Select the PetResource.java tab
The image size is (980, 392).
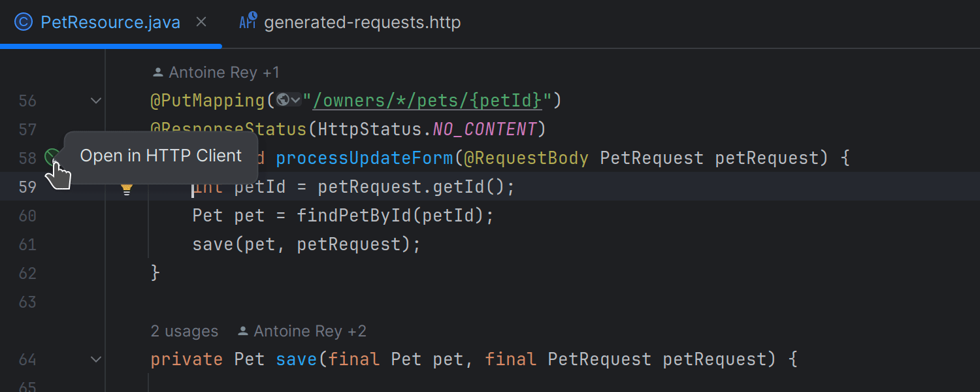point(110,22)
